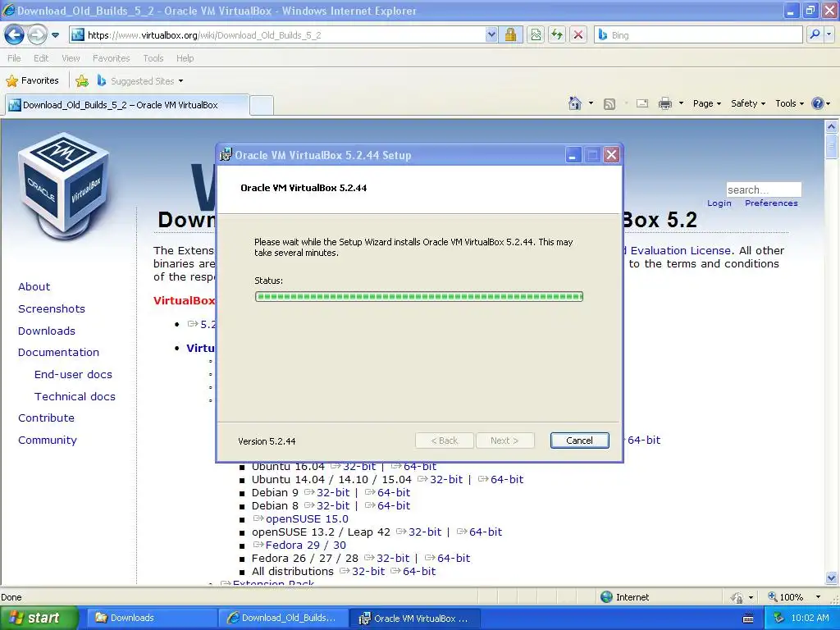Open the Favorites menu
The height and width of the screenshot is (630, 840).
[111, 58]
